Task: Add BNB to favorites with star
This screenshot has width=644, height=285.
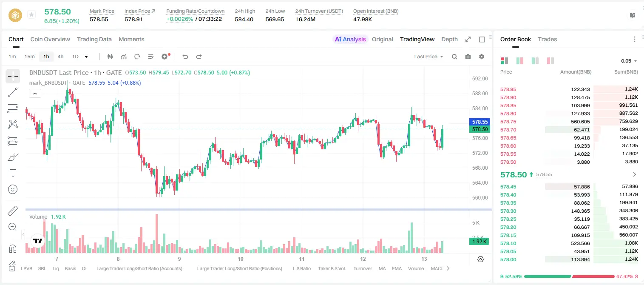Action: [x=31, y=15]
